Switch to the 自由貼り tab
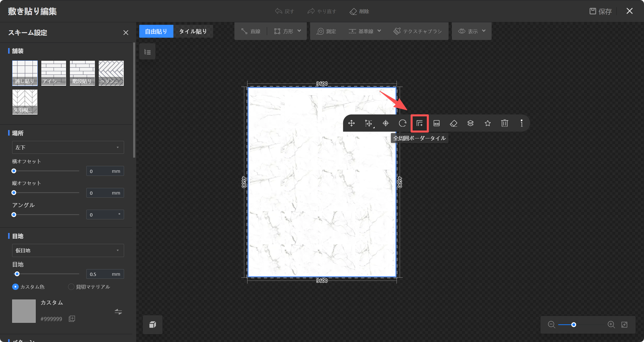Screen dimensions: 644x342 click(156, 31)
